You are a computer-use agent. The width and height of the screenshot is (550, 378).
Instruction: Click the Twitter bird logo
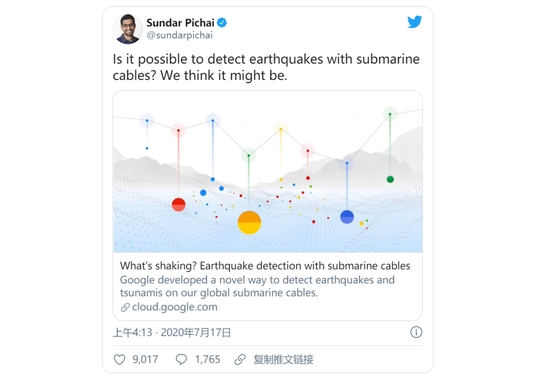click(414, 22)
